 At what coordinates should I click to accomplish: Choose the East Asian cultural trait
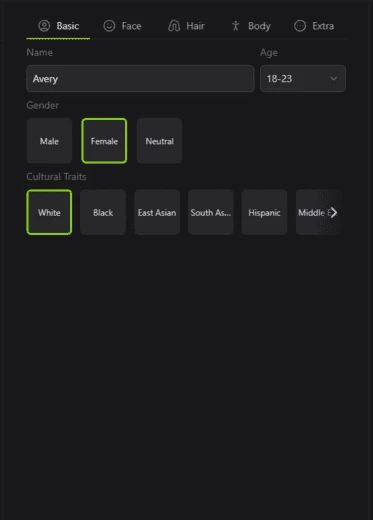pos(157,212)
